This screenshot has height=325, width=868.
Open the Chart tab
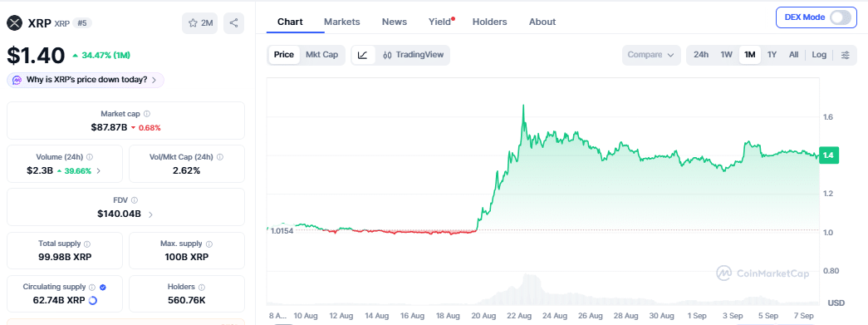pyautogui.click(x=290, y=22)
